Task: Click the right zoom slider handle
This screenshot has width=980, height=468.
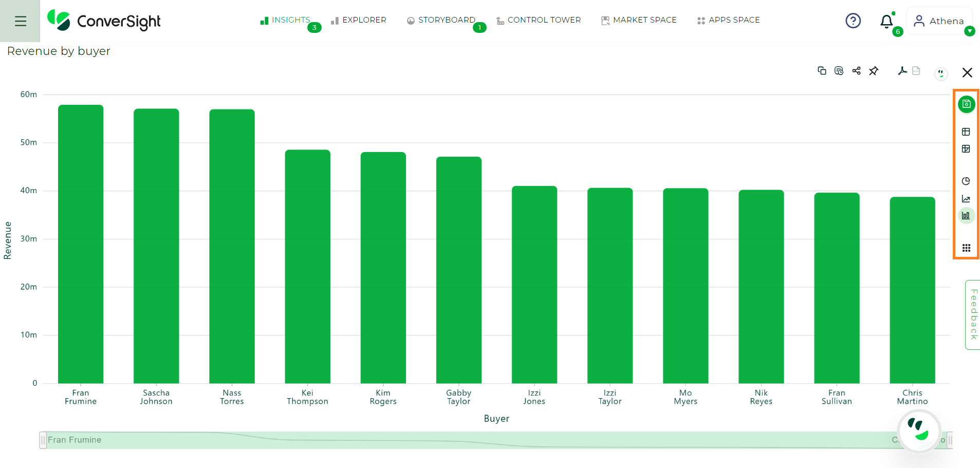Action: tap(950, 440)
